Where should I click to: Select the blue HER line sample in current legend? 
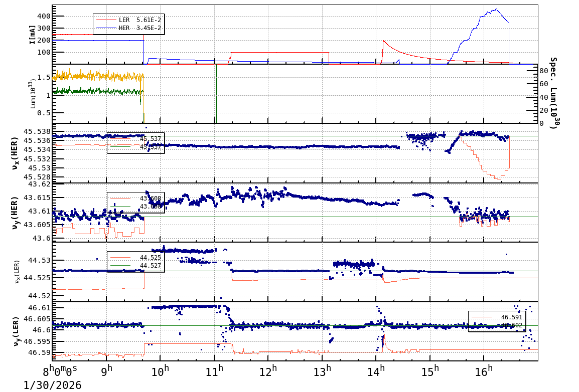click(105, 28)
